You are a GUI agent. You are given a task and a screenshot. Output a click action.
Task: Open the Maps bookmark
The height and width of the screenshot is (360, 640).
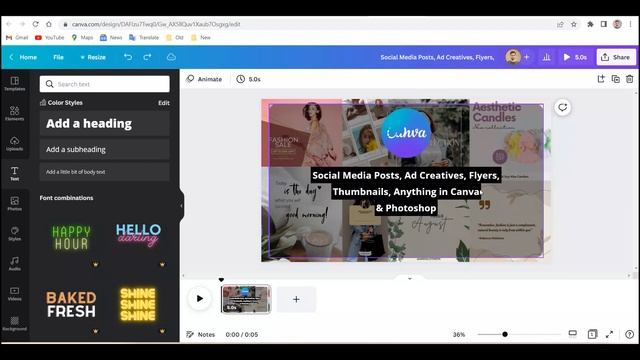(x=82, y=38)
